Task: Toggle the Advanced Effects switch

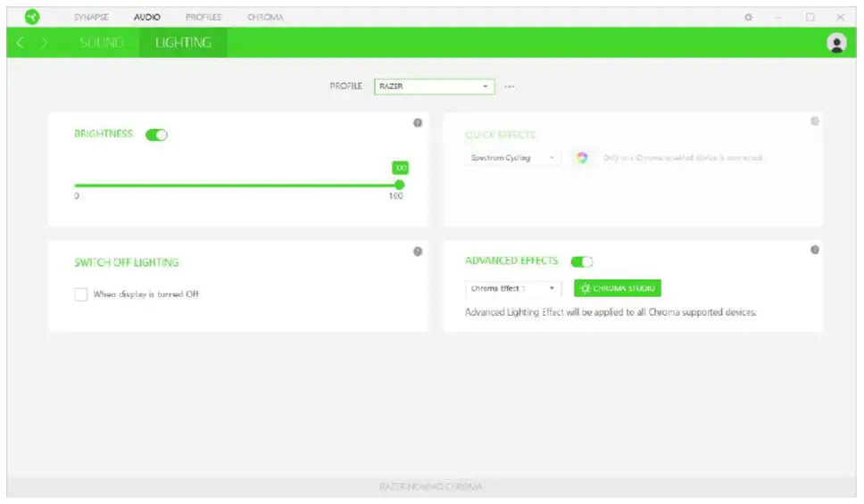Action: tap(582, 261)
